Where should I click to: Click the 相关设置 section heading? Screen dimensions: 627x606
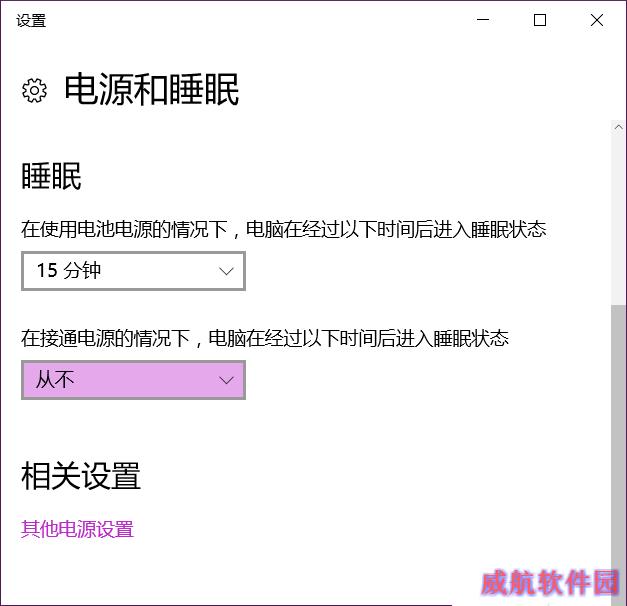[x=81, y=476]
